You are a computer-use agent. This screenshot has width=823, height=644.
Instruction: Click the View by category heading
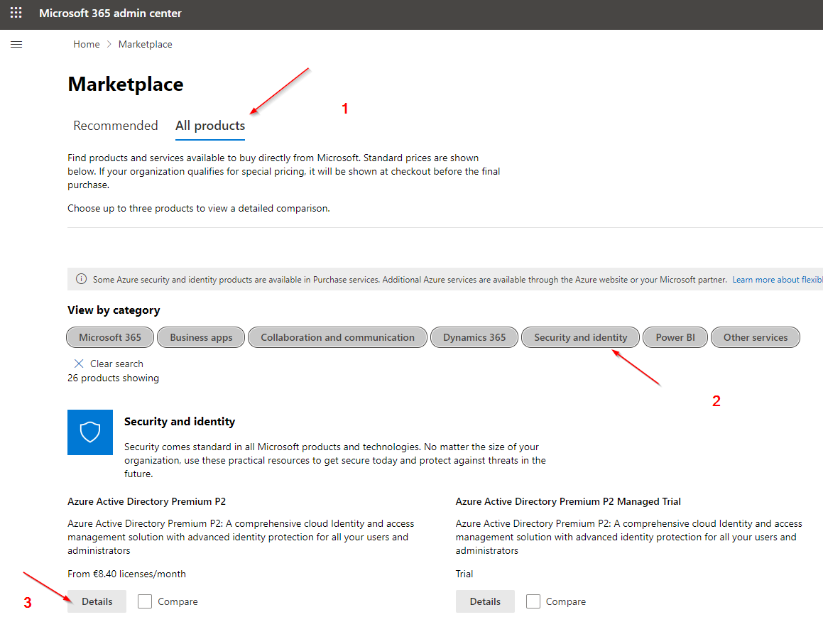coord(114,310)
